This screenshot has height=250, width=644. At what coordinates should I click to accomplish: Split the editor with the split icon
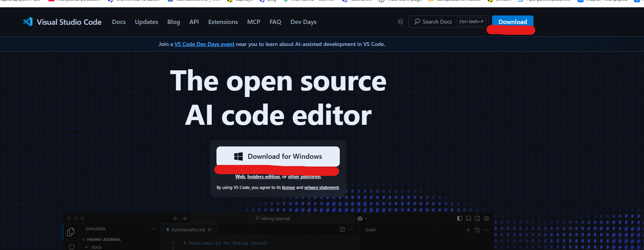[x=342, y=230]
